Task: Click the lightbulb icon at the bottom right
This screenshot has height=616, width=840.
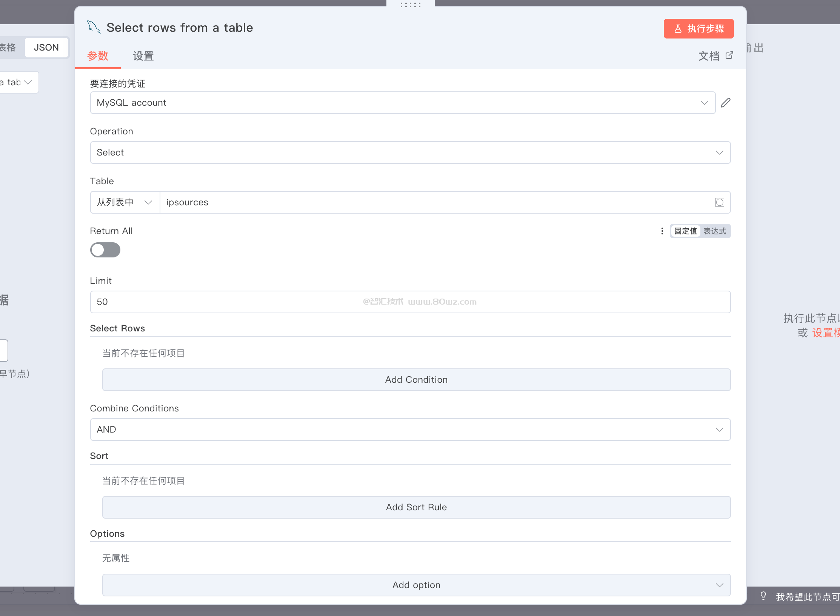Action: [x=763, y=596]
